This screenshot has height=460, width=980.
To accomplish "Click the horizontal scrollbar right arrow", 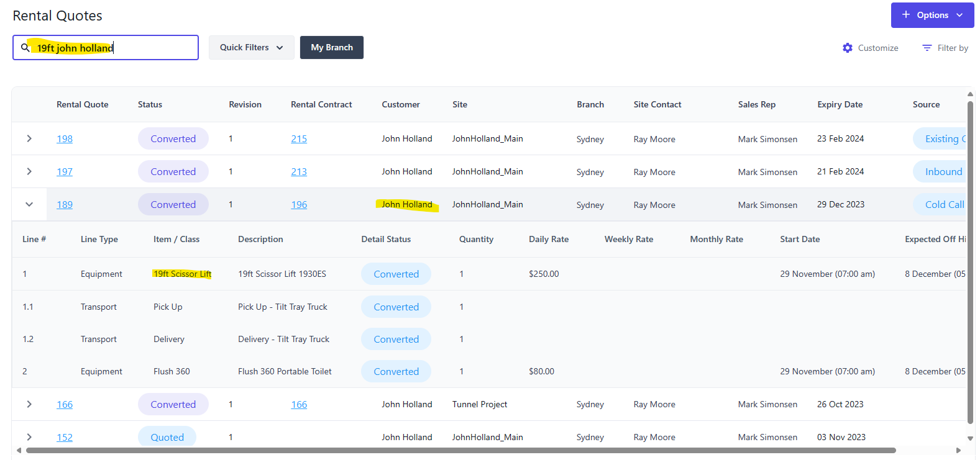I will [958, 450].
